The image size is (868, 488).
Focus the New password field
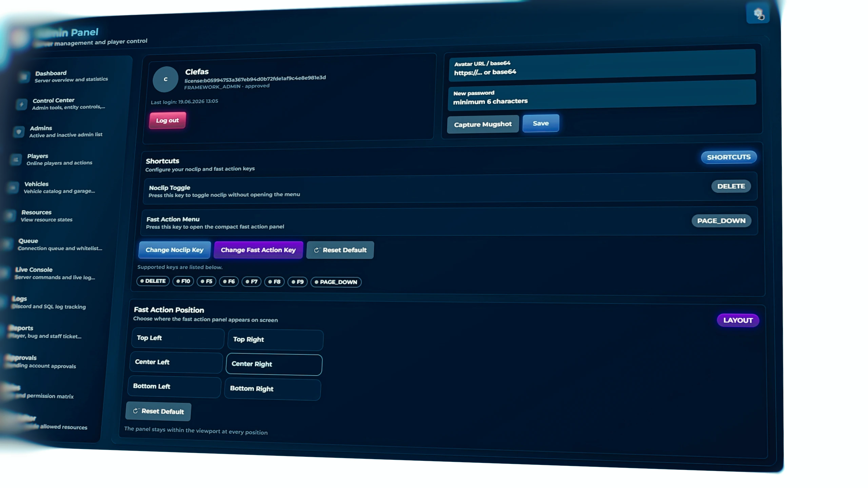click(x=602, y=96)
